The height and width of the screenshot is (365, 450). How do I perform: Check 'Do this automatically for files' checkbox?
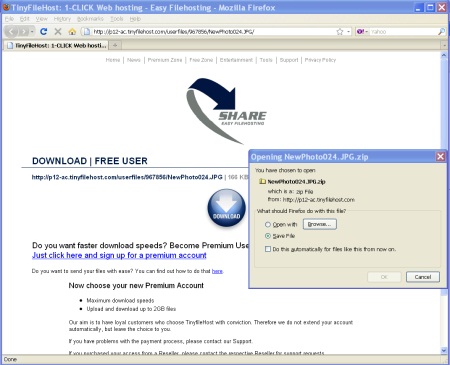click(268, 249)
